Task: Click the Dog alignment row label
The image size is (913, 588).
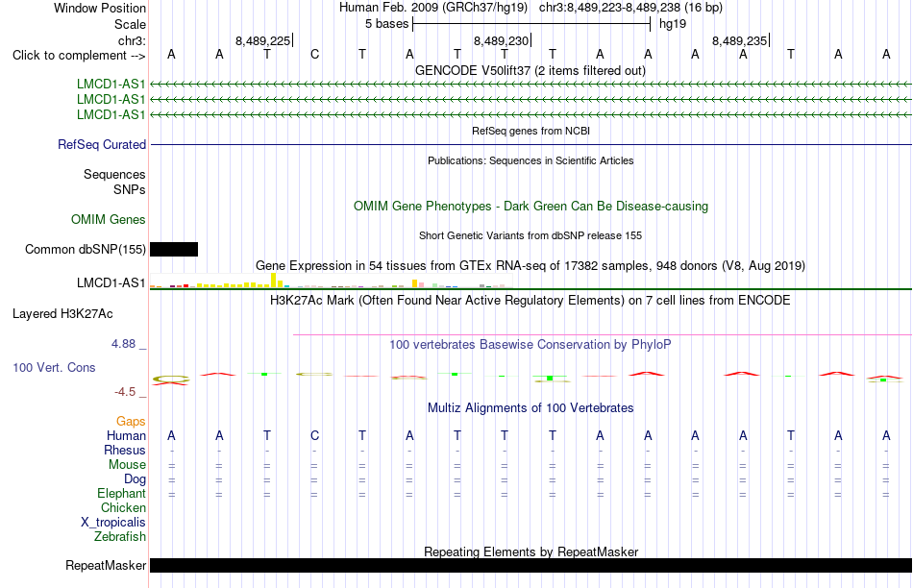Action: (x=136, y=479)
